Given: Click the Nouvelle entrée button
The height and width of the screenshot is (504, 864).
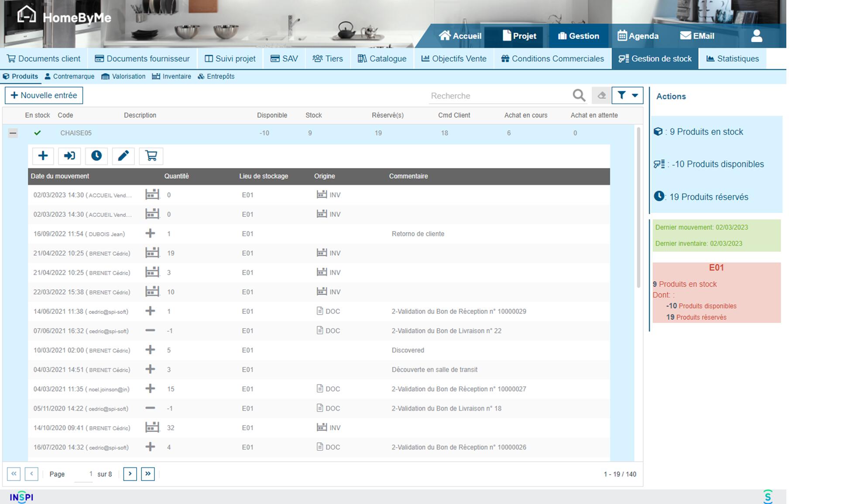Looking at the screenshot, I should point(44,95).
